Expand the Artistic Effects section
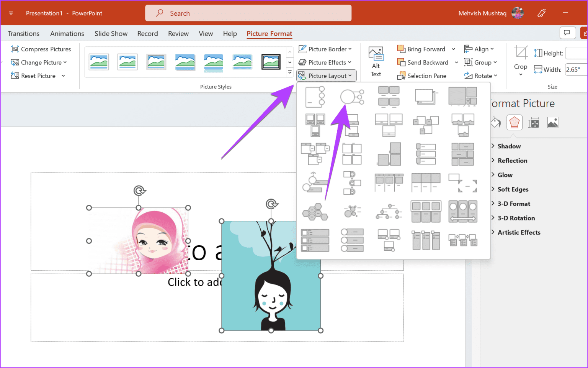The image size is (588, 368). pyautogui.click(x=519, y=232)
